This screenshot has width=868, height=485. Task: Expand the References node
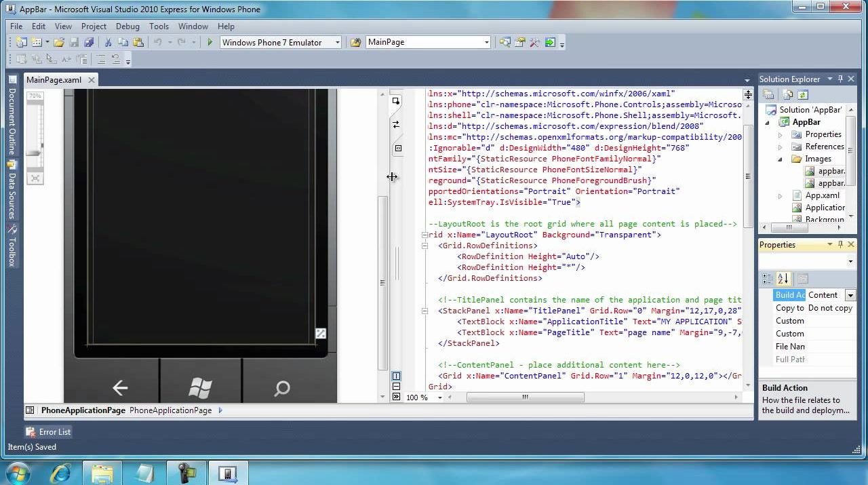pos(781,147)
